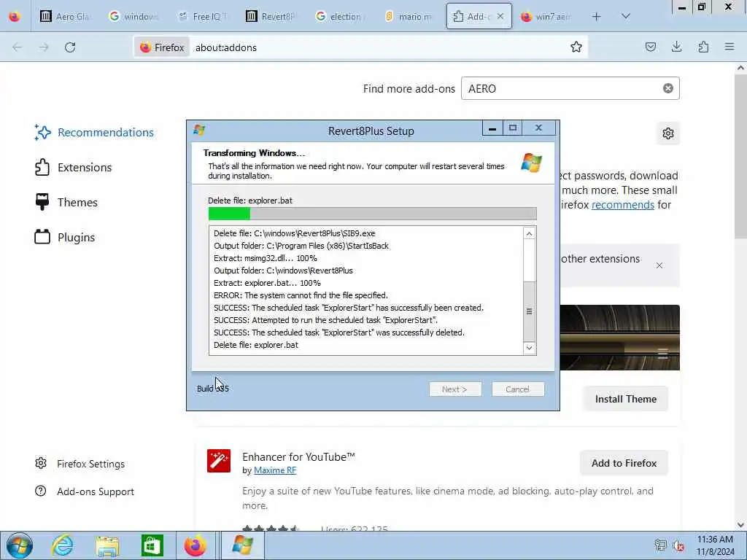Open the list all tabs dropdown

click(626, 16)
